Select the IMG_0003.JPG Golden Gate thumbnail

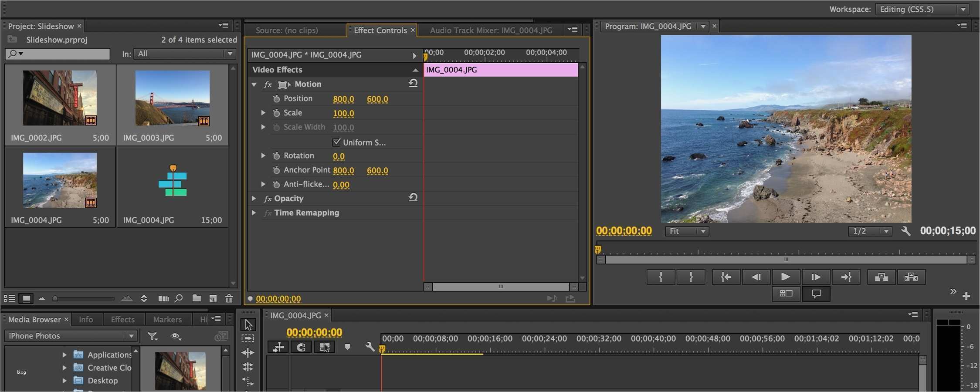click(173, 98)
